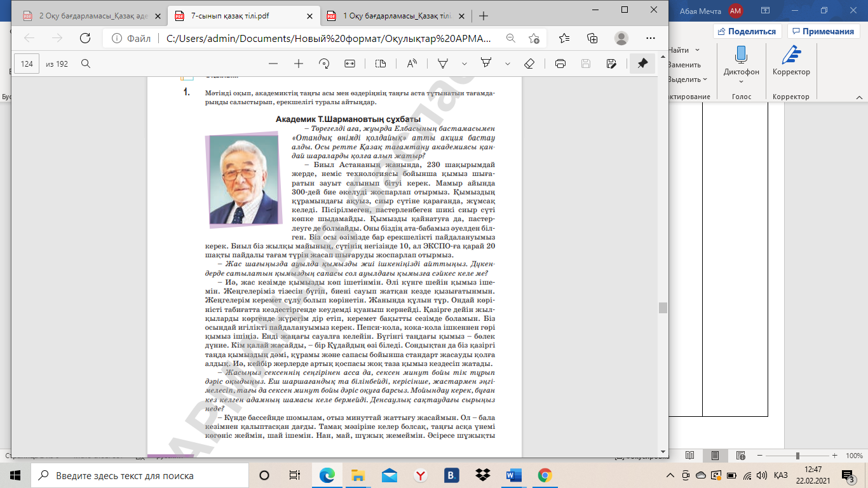The height and width of the screenshot is (488, 868).
Task: Switch Word to Print Layout view
Action: 715,456
